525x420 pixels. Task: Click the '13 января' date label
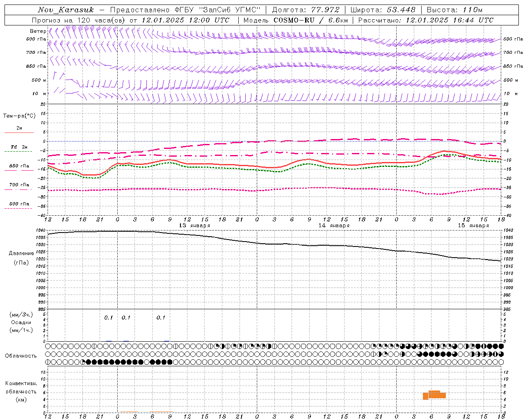tap(194, 226)
